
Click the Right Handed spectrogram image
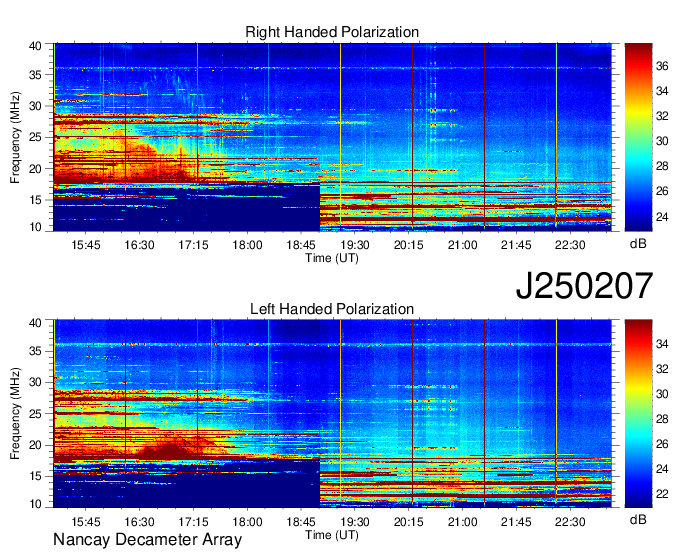click(x=332, y=137)
